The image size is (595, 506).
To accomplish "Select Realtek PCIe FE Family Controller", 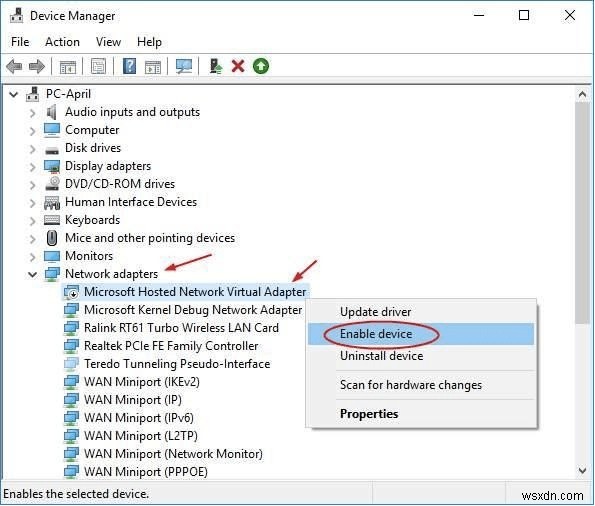I will [171, 346].
